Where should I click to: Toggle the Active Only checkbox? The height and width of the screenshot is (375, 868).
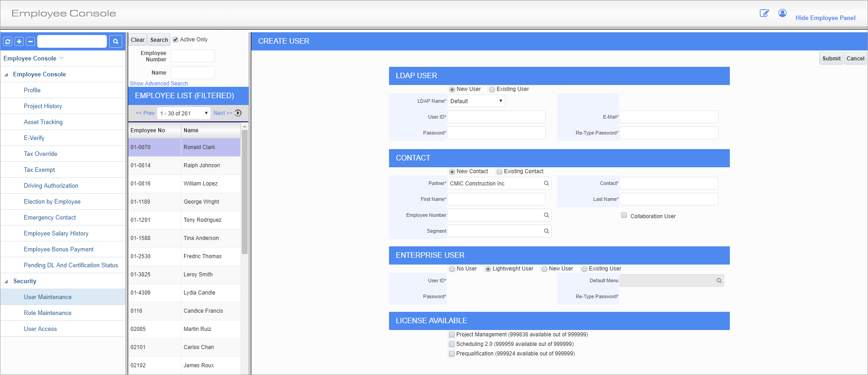coord(175,40)
